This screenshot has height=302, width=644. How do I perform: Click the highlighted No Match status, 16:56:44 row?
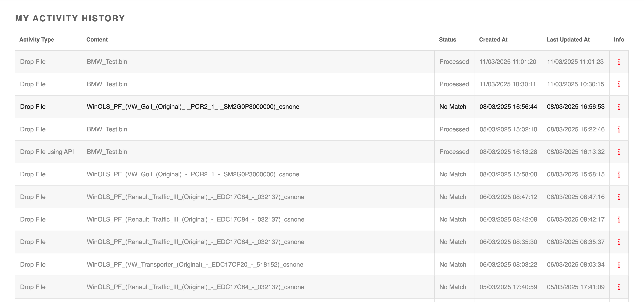(453, 107)
